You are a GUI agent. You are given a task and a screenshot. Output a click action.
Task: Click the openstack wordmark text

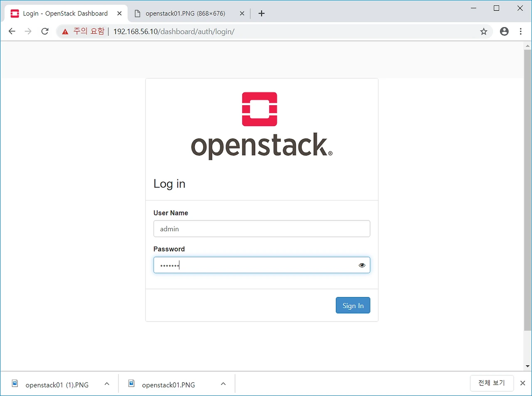tap(261, 146)
